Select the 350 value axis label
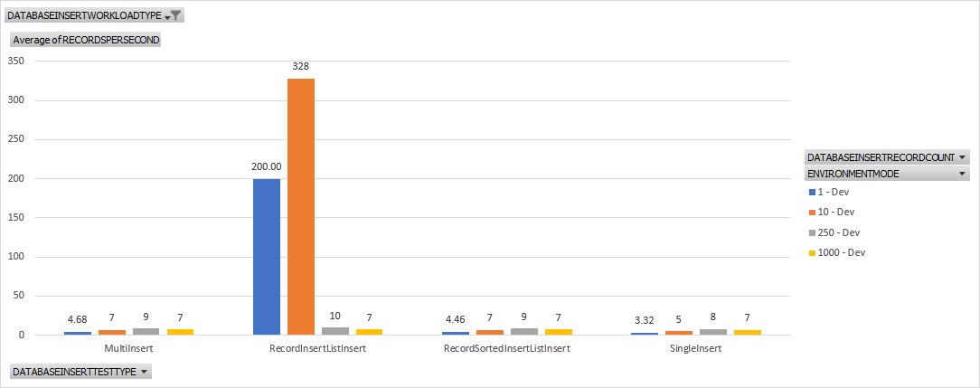This screenshot has height=388, width=980. [x=17, y=60]
